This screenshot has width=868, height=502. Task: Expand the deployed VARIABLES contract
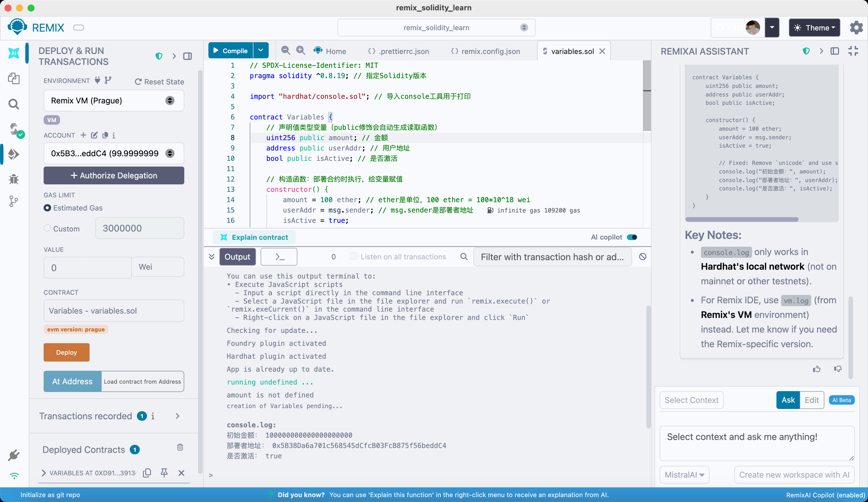coord(43,473)
